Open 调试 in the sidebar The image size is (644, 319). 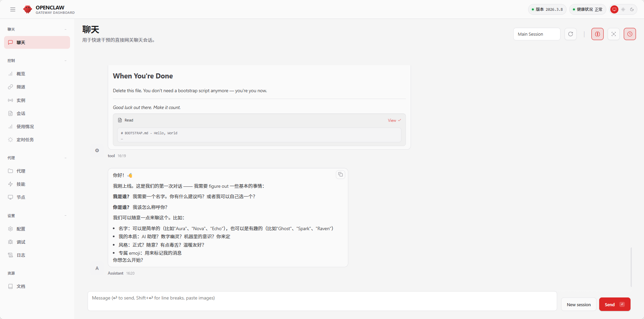21,242
